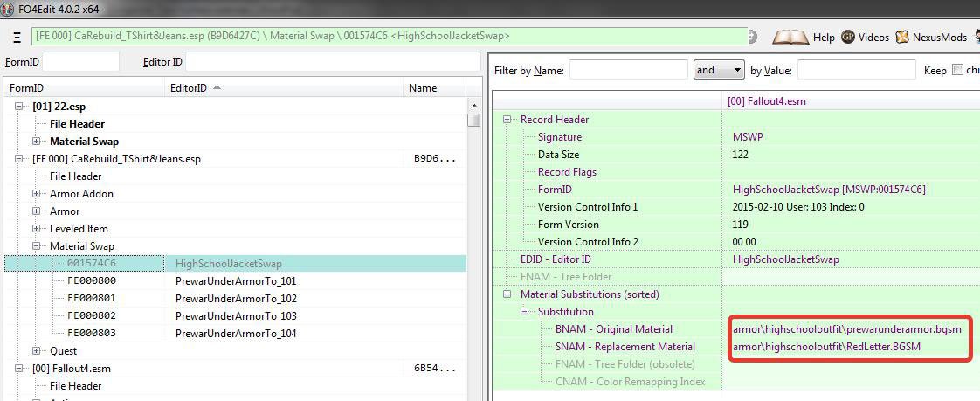Viewport: 980px width, 401px height.
Task: Click the FO4Edit application title icon
Action: [10, 8]
